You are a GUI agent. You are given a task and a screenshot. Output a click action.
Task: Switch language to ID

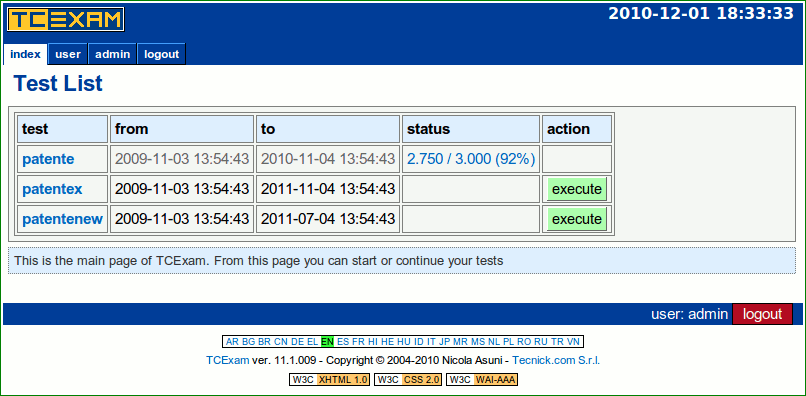(x=418, y=341)
